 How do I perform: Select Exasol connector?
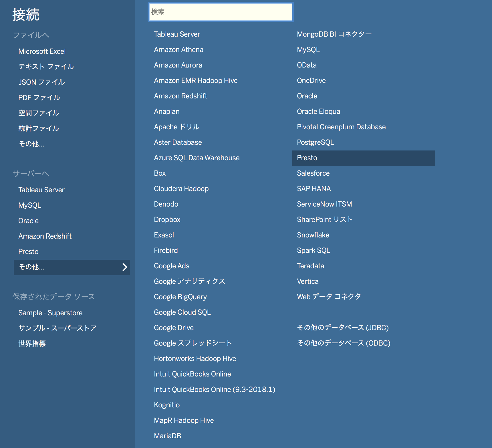coord(164,235)
